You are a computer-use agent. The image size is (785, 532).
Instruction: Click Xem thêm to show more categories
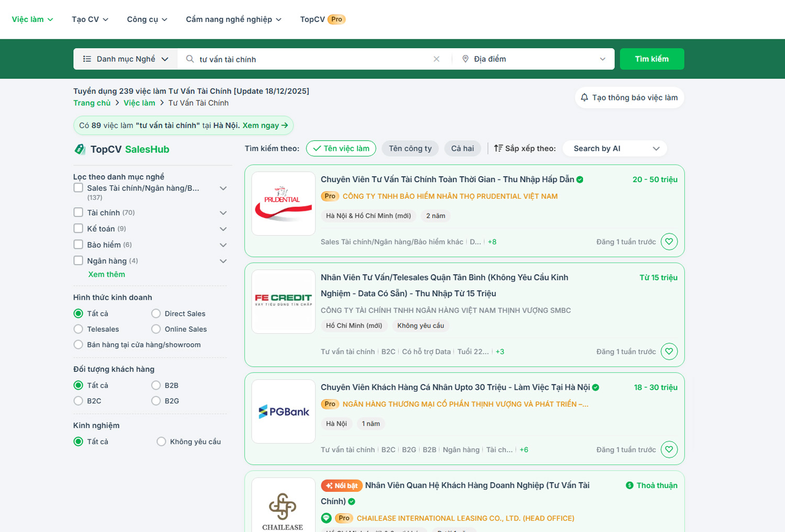tap(107, 275)
